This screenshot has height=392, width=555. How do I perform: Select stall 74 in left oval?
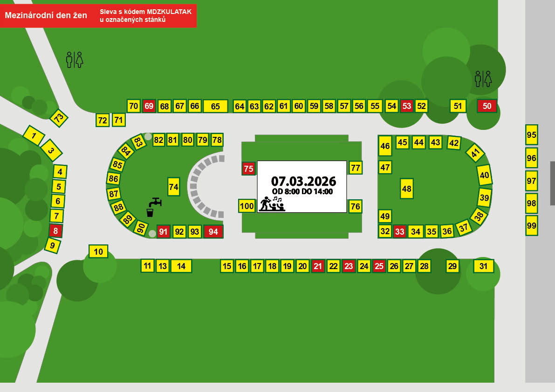tap(174, 187)
